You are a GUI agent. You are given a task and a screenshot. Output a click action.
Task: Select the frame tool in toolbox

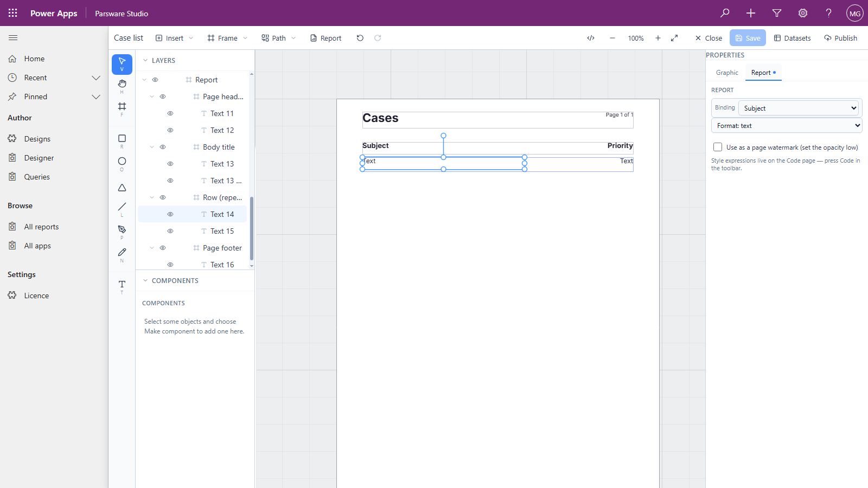click(x=122, y=108)
